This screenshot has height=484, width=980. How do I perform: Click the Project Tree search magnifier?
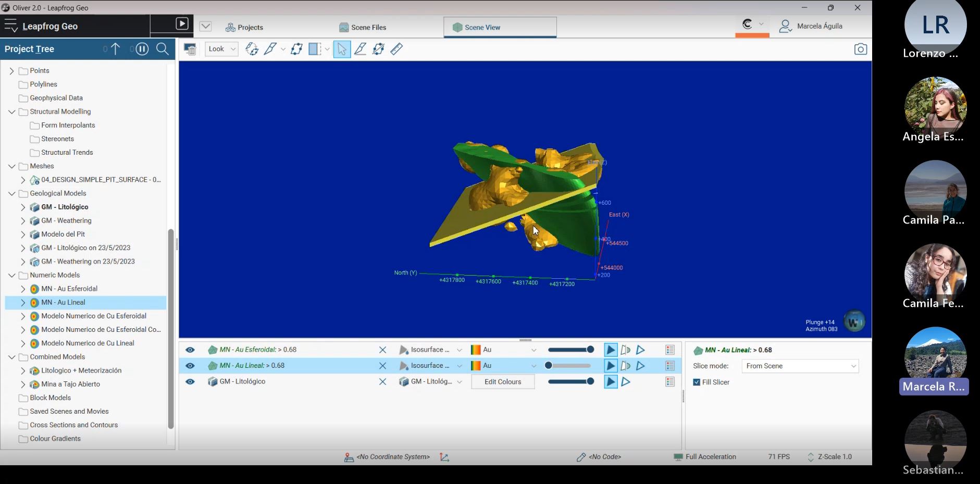[x=163, y=49]
